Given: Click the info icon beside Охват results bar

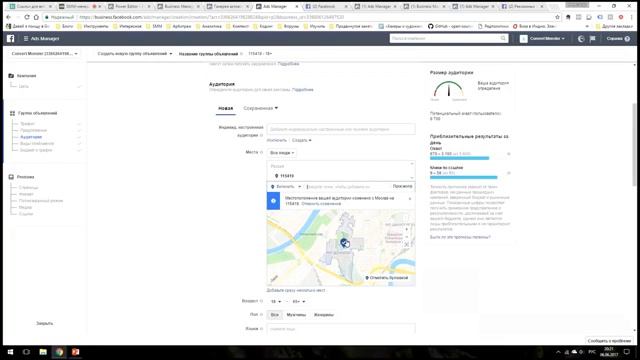Looking at the screenshot, I should coord(509,154).
